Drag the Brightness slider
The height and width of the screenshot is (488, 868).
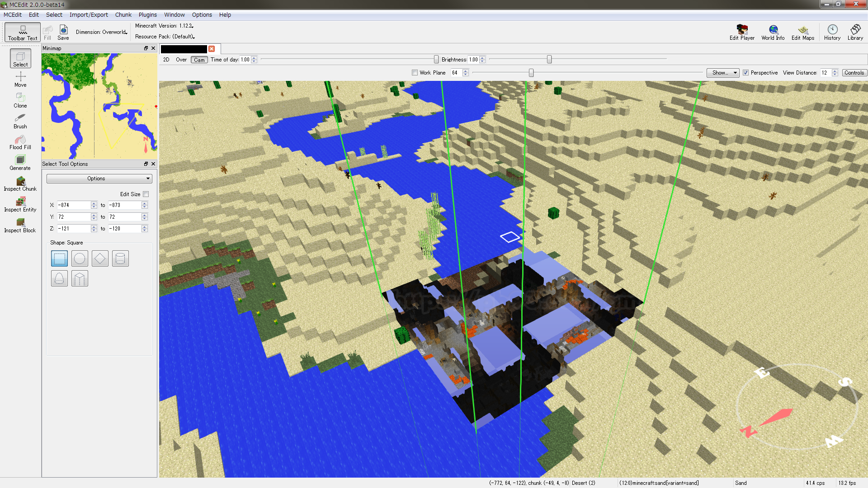(x=549, y=59)
